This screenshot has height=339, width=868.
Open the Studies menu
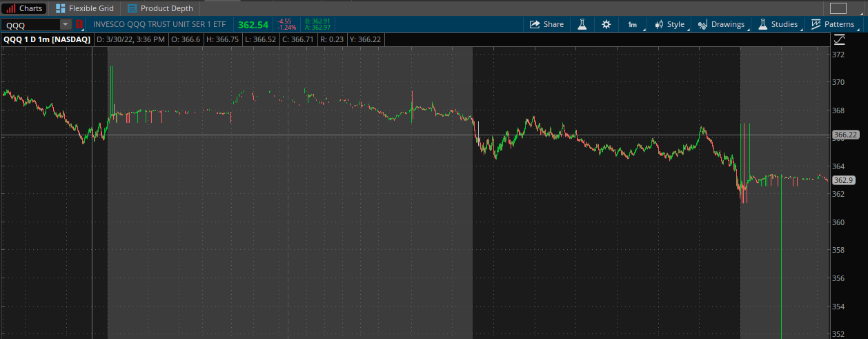click(778, 24)
